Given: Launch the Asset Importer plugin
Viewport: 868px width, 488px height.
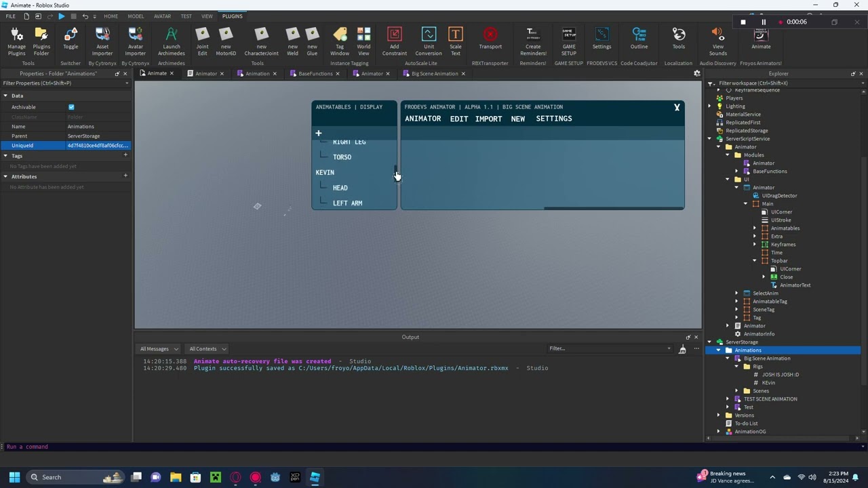Looking at the screenshot, I should (x=102, y=42).
